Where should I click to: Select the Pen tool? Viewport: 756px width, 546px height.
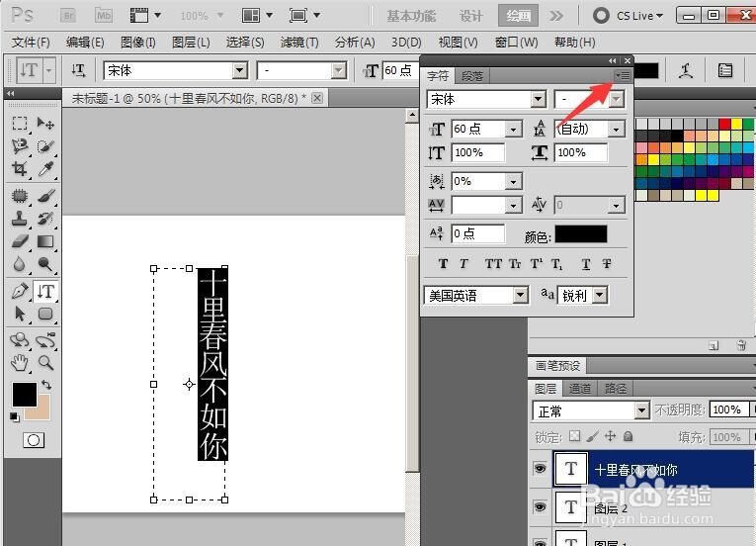click(20, 291)
